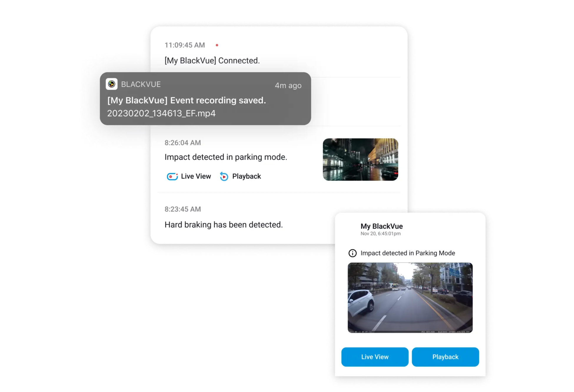Click the 8:23:45 AM timestamp
The image size is (574, 392).
click(183, 209)
